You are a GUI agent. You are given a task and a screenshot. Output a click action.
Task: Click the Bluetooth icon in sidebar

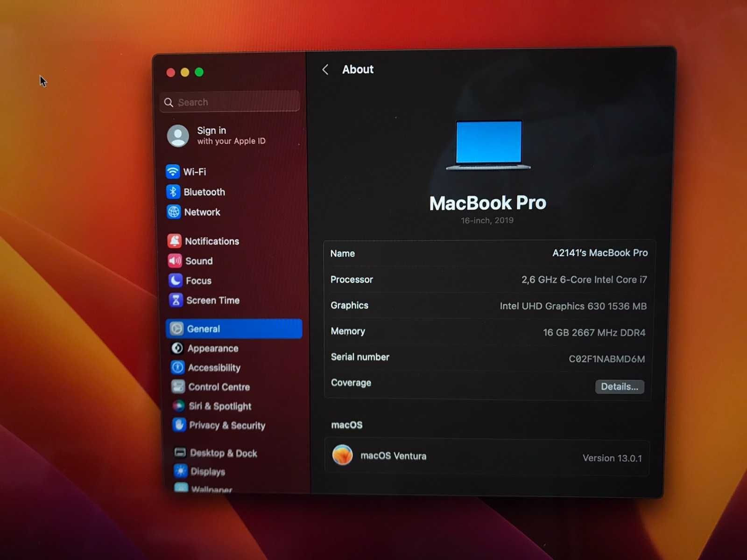(x=173, y=192)
